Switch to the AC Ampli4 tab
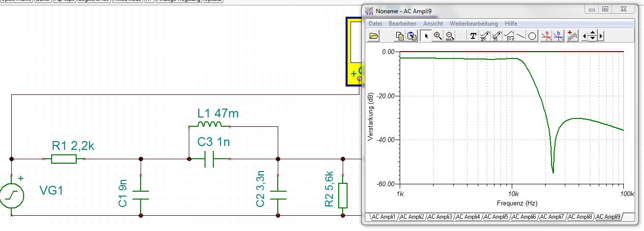Viewport: 644px width, 231px height. click(x=468, y=217)
